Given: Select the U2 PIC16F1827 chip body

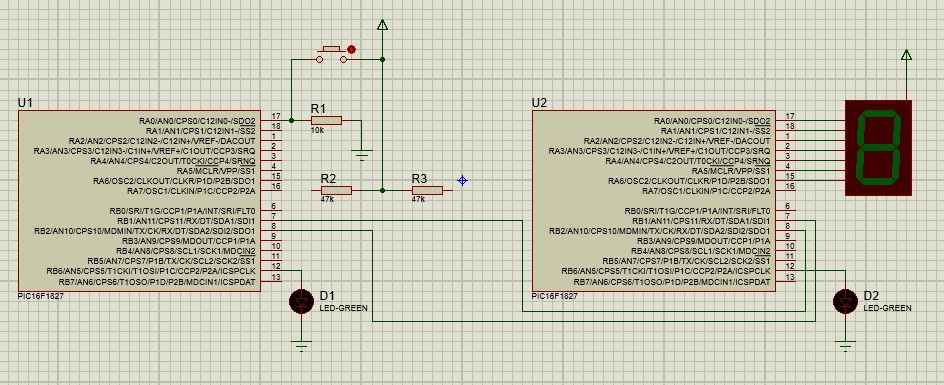Looking at the screenshot, I should (x=653, y=201).
